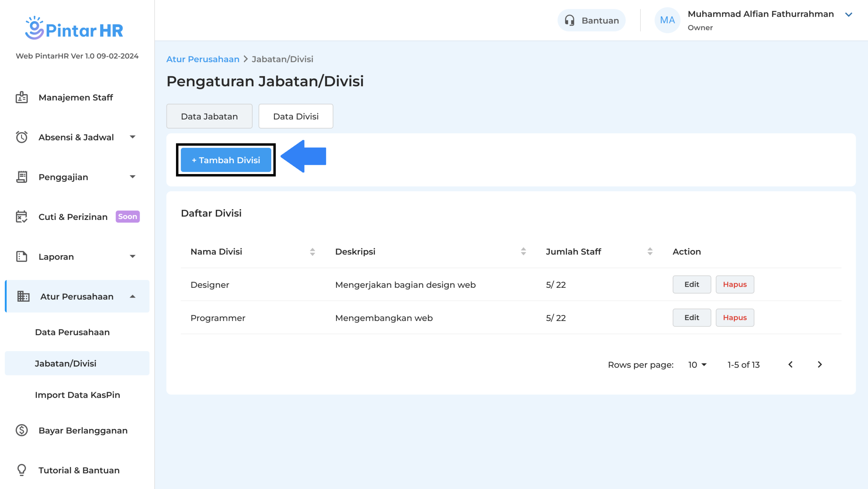Select Jabatan/Divisi submenu item
The height and width of the screenshot is (489, 868).
pyautogui.click(x=77, y=363)
